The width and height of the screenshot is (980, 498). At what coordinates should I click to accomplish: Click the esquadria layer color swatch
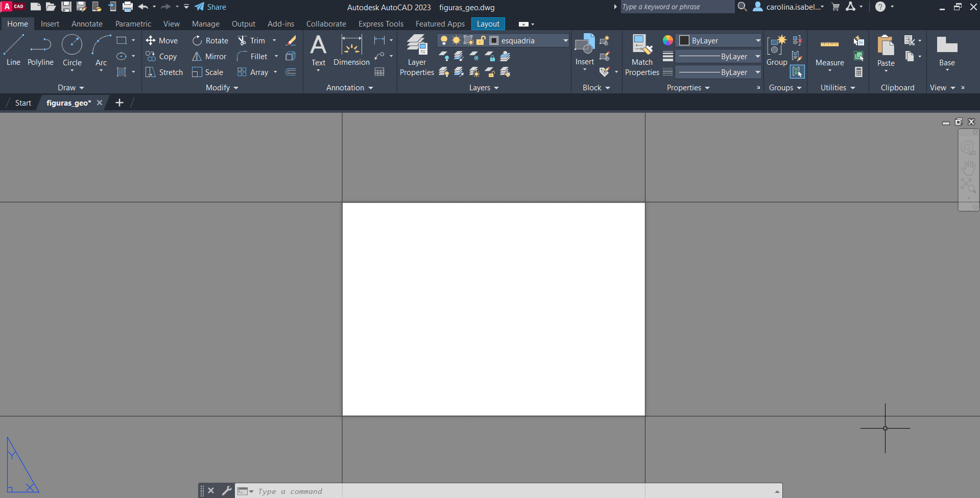click(494, 40)
